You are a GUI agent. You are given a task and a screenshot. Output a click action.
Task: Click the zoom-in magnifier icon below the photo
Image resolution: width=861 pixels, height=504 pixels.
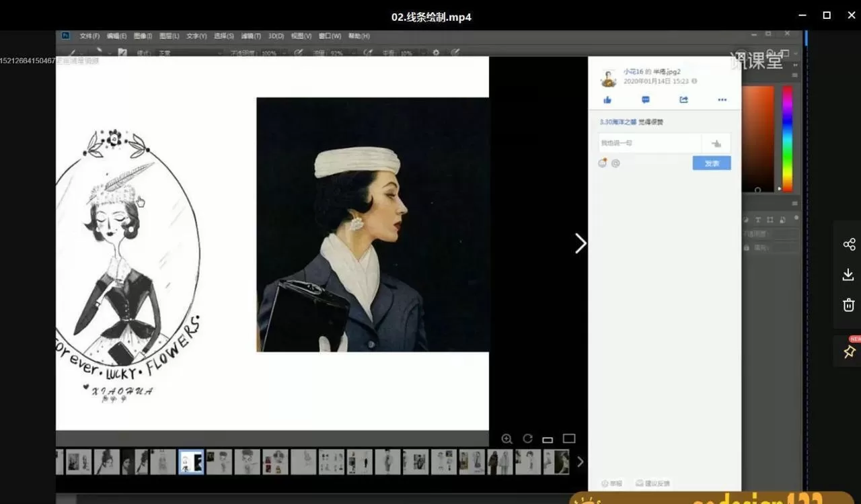pyautogui.click(x=507, y=439)
